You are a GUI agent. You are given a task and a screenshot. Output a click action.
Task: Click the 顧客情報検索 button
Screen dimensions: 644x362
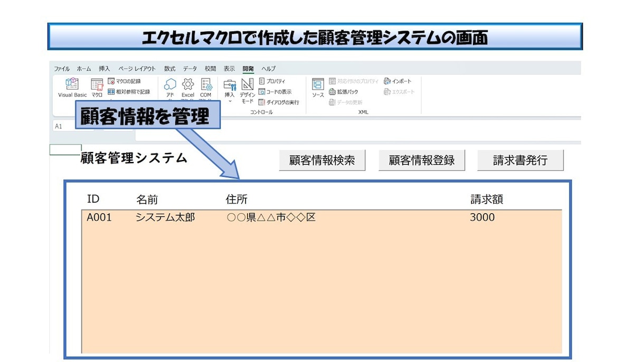(x=322, y=160)
